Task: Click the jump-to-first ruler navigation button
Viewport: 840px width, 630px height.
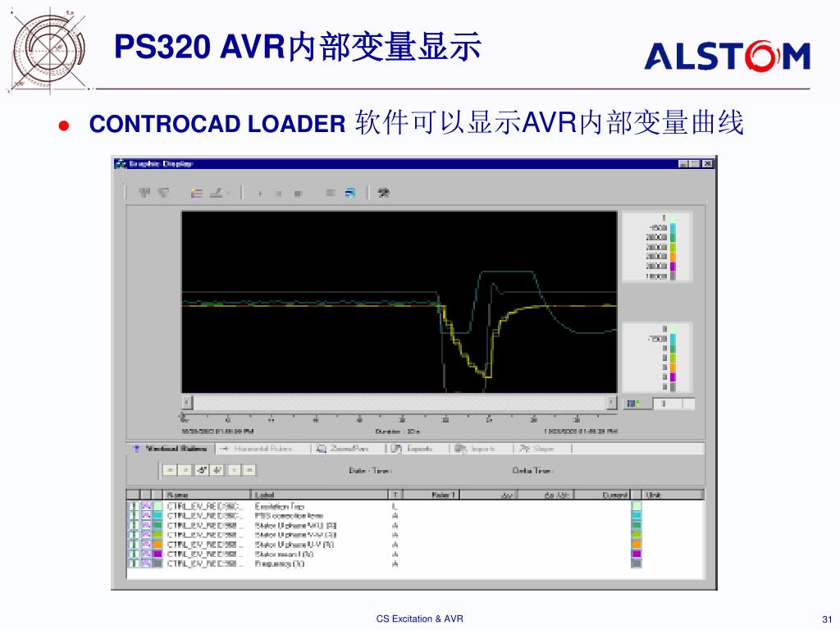Action: (169, 470)
